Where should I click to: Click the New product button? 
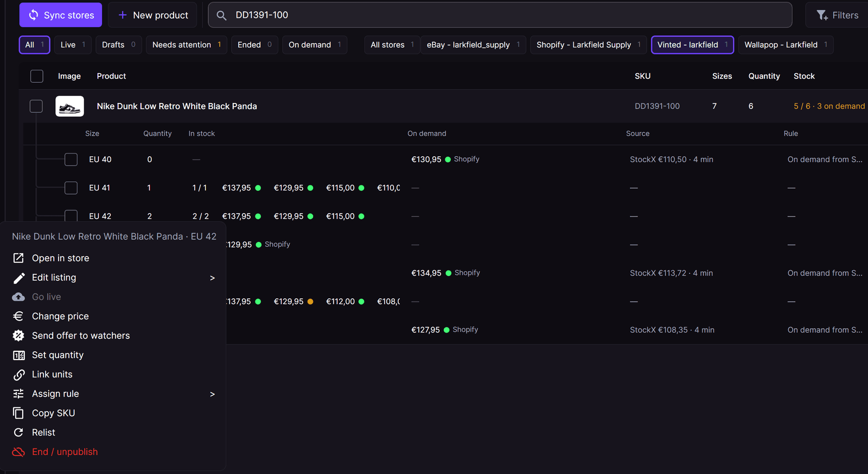152,15
